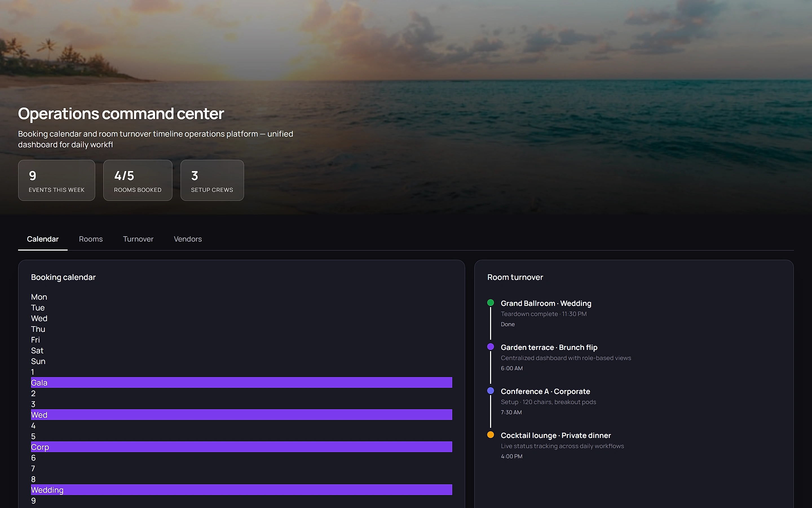Screen dimensions: 812x508
Task: Click the Teardown complete · 11:30 PM text
Action: click(x=544, y=314)
